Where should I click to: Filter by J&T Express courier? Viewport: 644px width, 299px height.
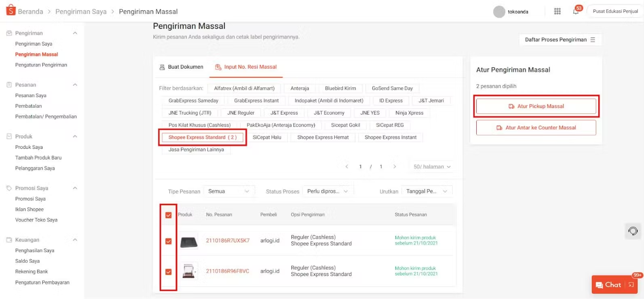click(x=284, y=113)
